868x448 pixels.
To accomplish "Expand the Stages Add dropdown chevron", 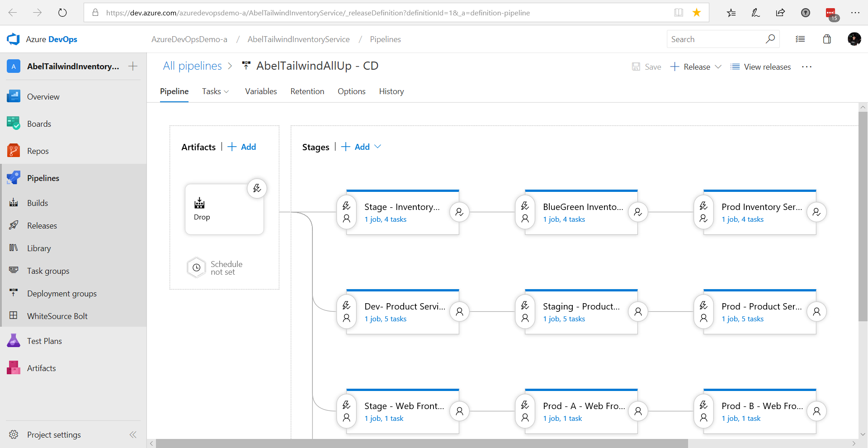I will tap(378, 147).
